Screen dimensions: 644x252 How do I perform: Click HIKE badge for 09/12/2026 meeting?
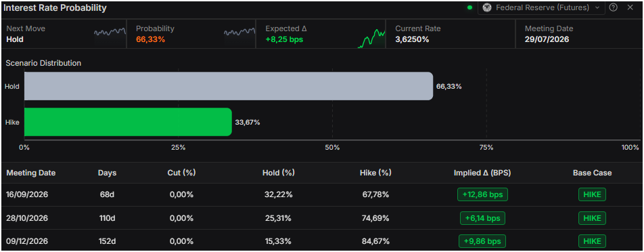point(592,241)
